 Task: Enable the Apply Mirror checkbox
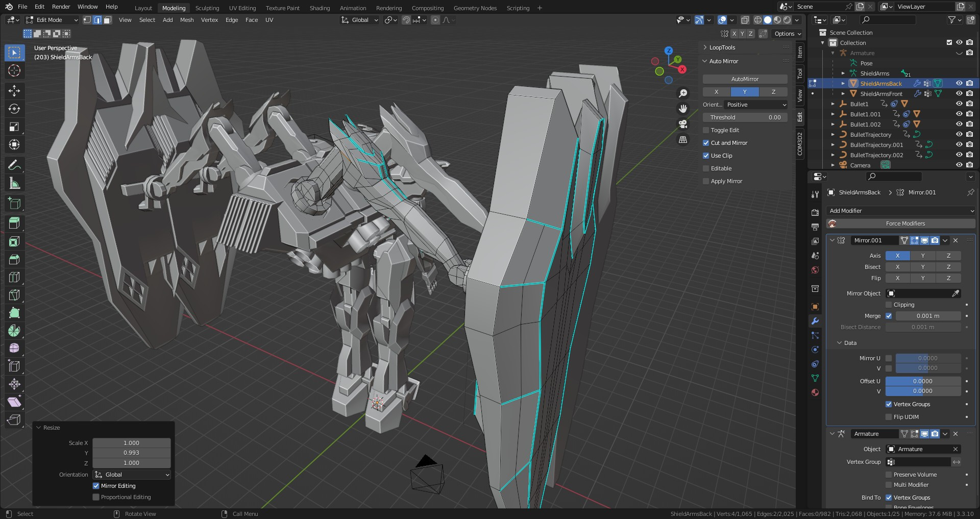(706, 181)
